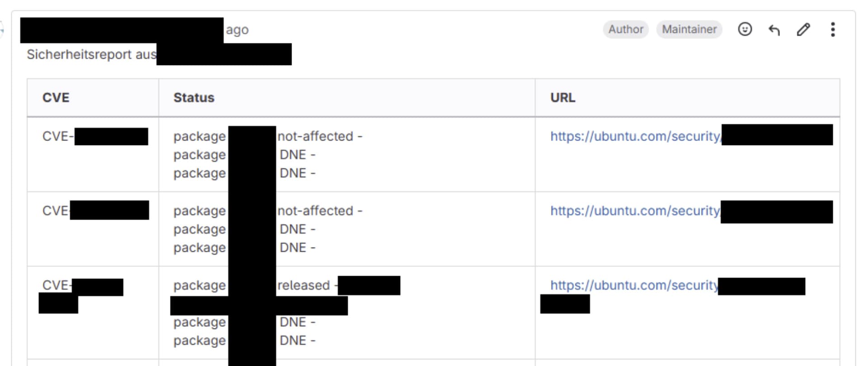Click the Maintainer badge
This screenshot has width=868, height=366.
point(689,29)
